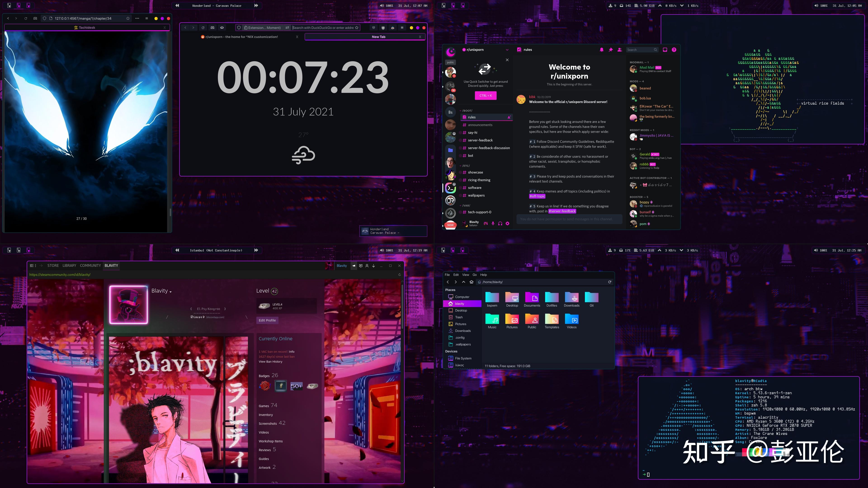Open the pinned messages in rules channel

click(610, 49)
